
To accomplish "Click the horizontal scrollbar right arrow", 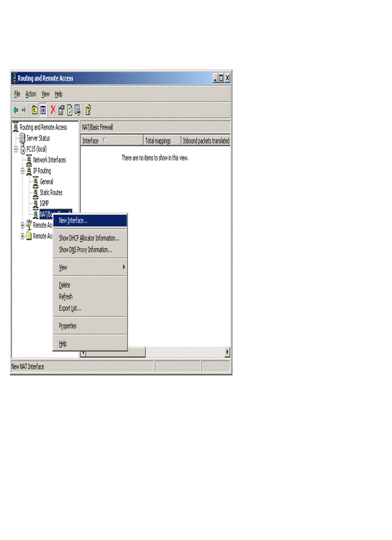I will coord(227,352).
